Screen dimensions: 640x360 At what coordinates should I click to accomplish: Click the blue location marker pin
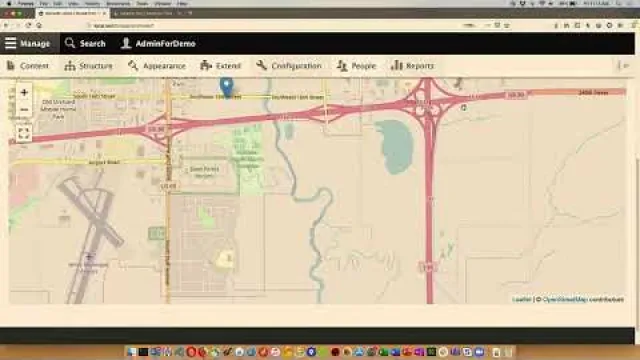point(227,87)
